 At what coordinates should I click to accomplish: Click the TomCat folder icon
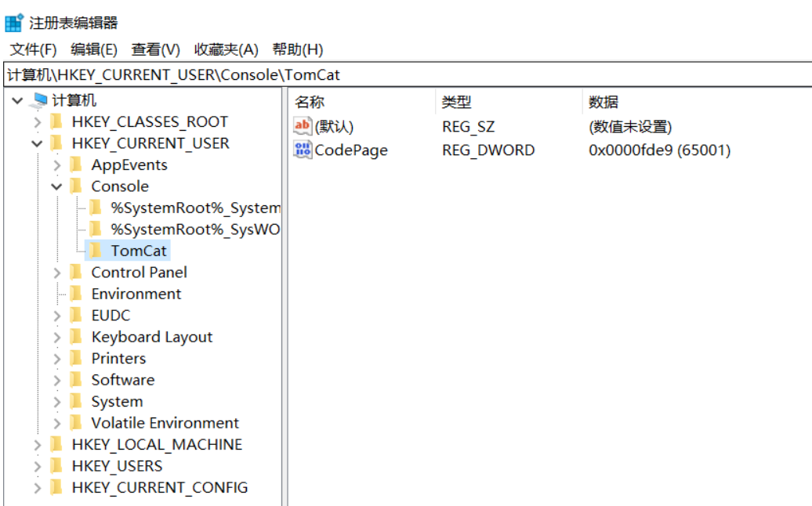pos(96,251)
